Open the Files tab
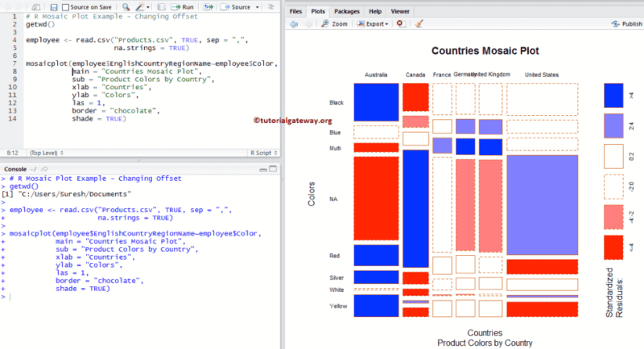Screen dimensions: 644x349 pos(295,11)
